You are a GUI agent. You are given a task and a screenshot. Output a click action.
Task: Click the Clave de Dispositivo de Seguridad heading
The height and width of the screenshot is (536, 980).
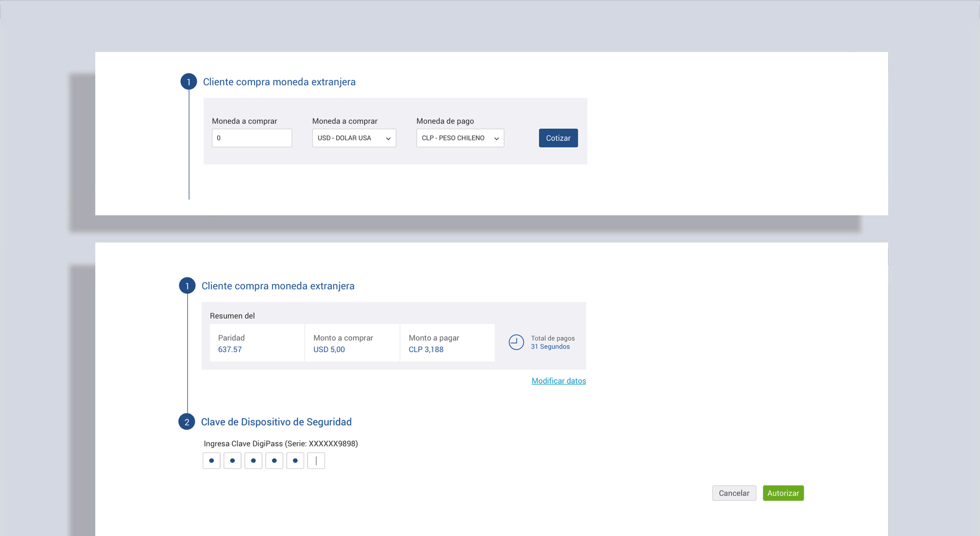[x=276, y=422]
